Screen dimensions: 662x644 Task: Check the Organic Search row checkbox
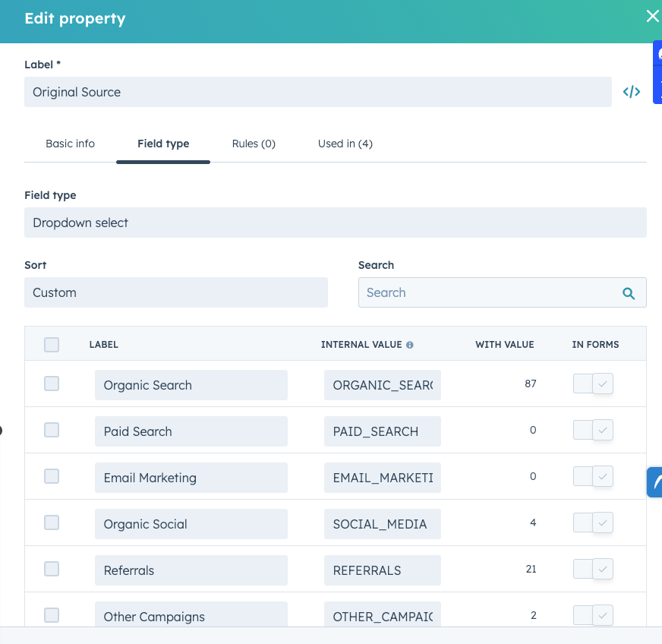[x=52, y=384]
